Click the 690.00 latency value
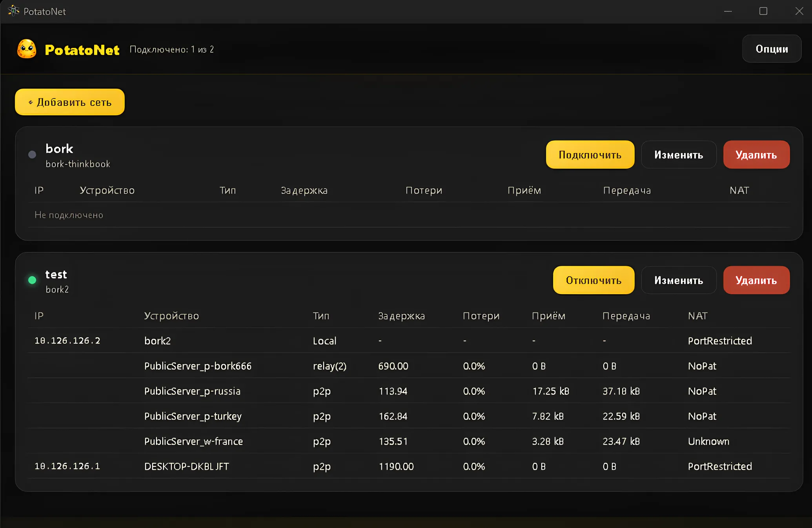This screenshot has height=528, width=812. 393,366
